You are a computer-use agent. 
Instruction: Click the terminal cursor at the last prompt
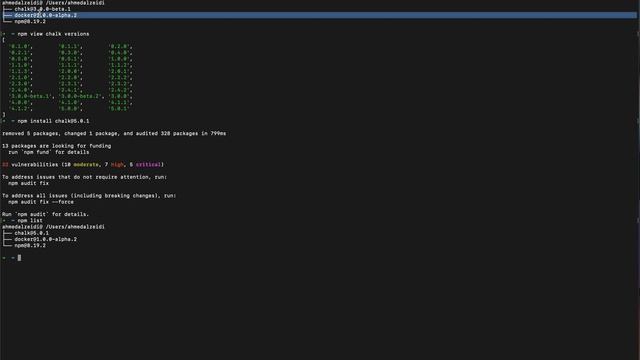coord(19,258)
